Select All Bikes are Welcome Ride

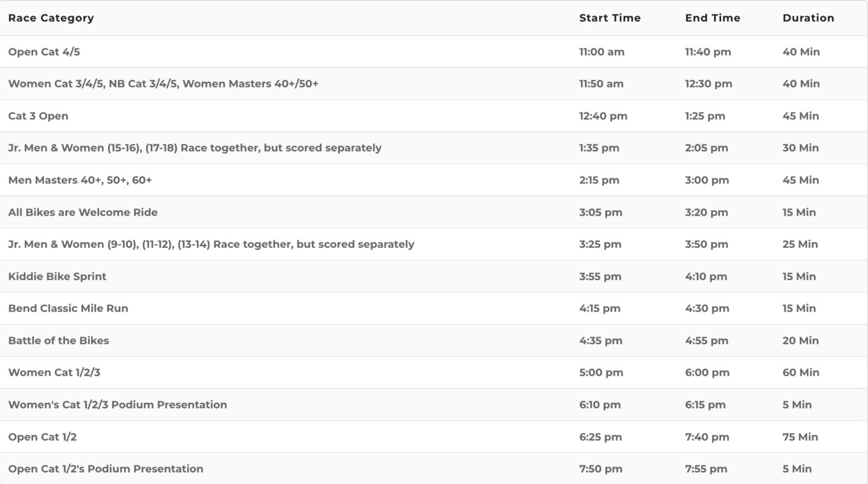83,212
